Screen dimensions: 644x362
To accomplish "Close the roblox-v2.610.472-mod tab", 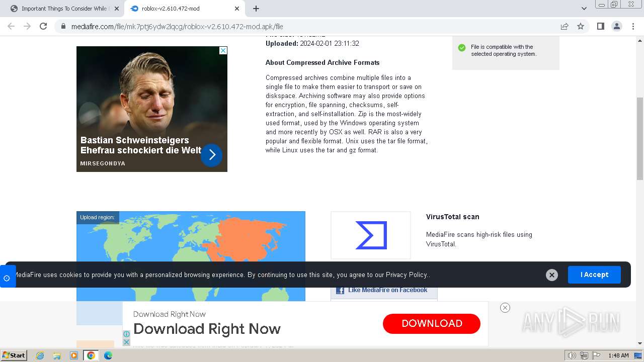I will [x=236, y=9].
